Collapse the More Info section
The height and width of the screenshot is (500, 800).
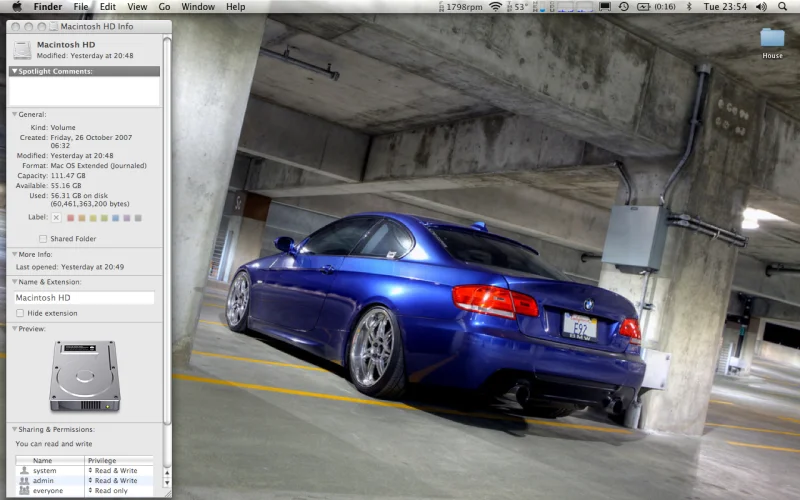pyautogui.click(x=14, y=254)
